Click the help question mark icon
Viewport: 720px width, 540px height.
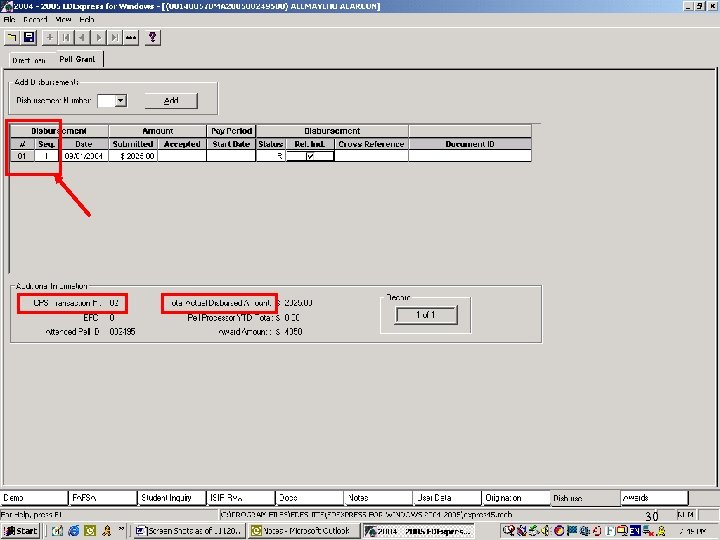click(x=152, y=38)
